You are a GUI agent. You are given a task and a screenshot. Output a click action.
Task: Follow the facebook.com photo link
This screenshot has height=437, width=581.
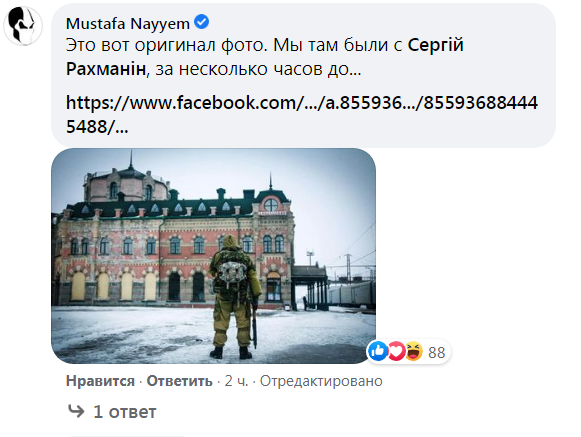click(x=302, y=114)
